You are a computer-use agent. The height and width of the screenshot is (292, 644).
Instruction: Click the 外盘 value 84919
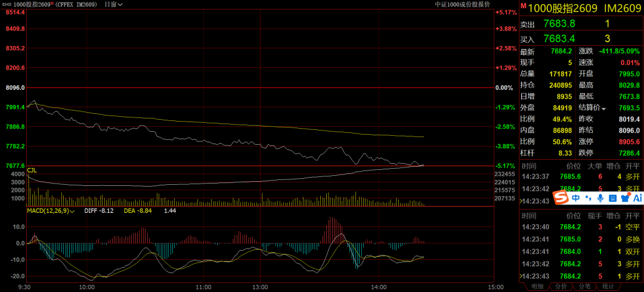[x=563, y=108]
